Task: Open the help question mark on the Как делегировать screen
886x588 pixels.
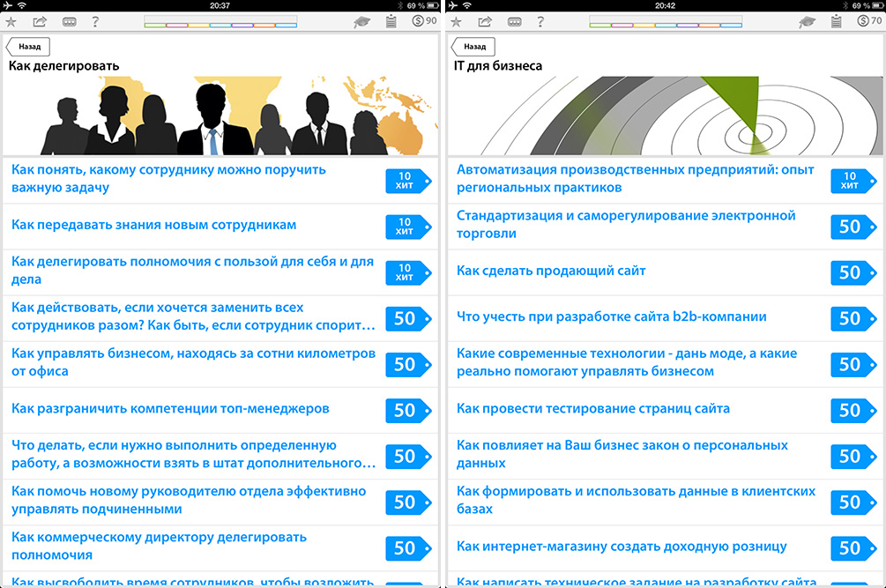Action: click(95, 22)
